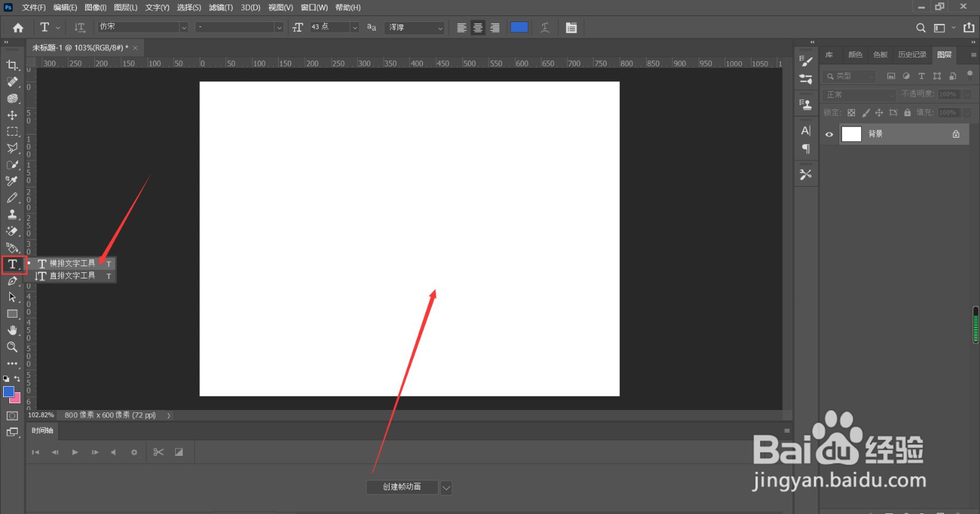This screenshot has height=514, width=980.
Task: Toggle adjustment layer filter
Action: click(907, 76)
